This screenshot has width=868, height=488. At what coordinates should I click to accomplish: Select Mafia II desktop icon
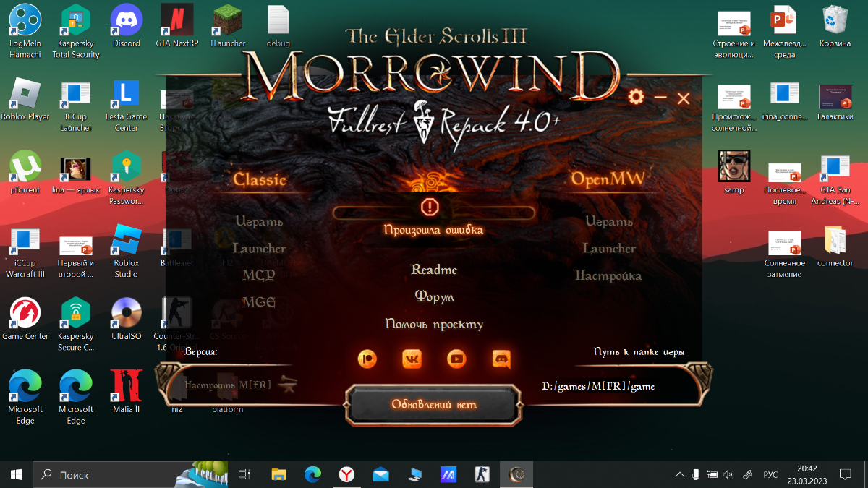pyautogui.click(x=127, y=391)
